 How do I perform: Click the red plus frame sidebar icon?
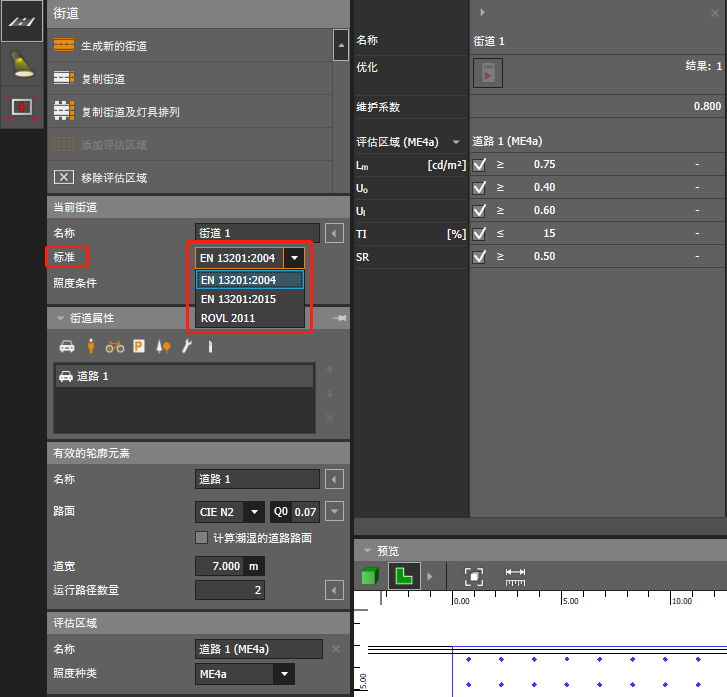[21, 107]
